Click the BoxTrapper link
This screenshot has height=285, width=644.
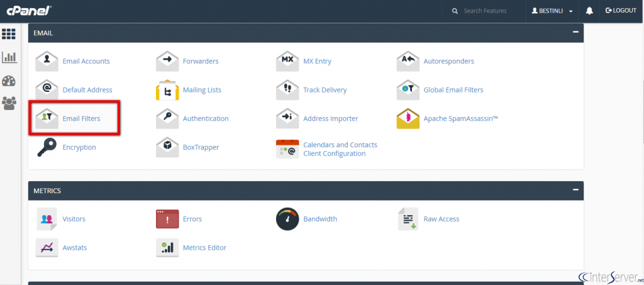201,147
